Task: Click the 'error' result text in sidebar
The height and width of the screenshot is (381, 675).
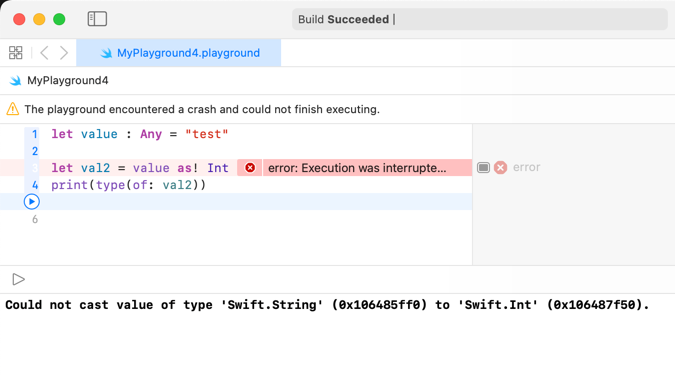Action: (x=526, y=167)
